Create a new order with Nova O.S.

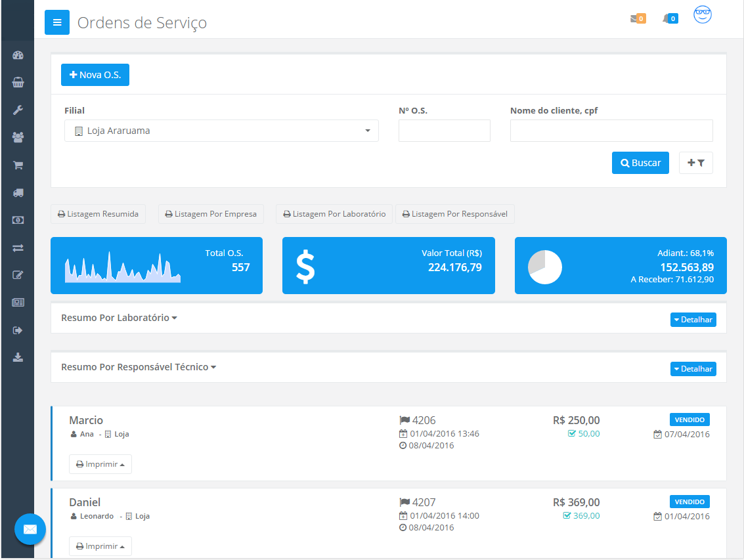(x=95, y=75)
